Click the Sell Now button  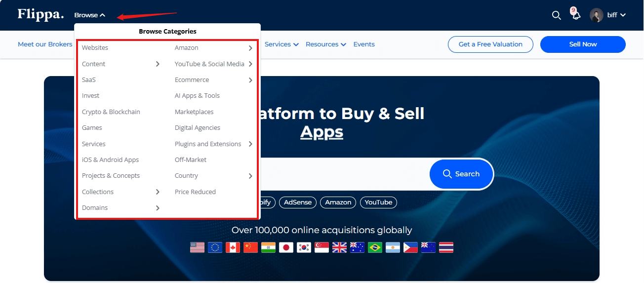[x=583, y=44]
